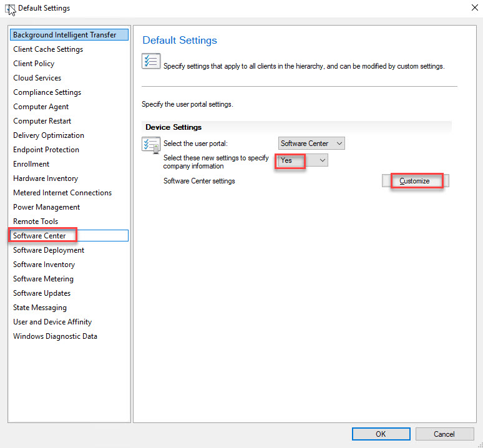Select Background Intelligent Transfer category
The width and height of the screenshot is (483, 448).
[64, 35]
